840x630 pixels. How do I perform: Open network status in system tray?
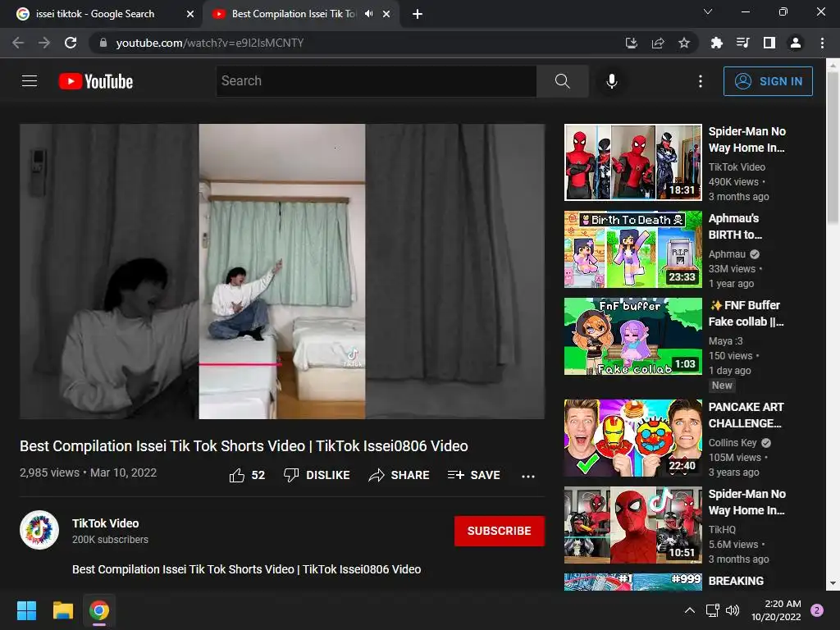(713, 610)
